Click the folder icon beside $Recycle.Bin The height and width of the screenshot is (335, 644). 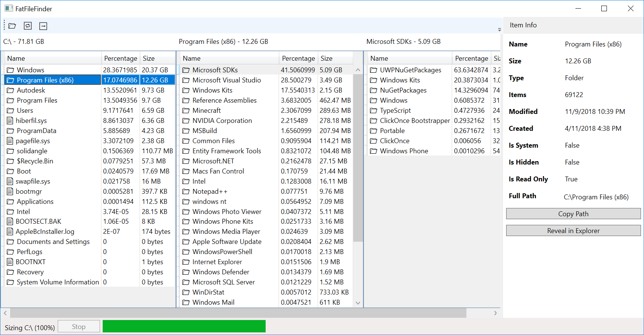click(x=10, y=161)
